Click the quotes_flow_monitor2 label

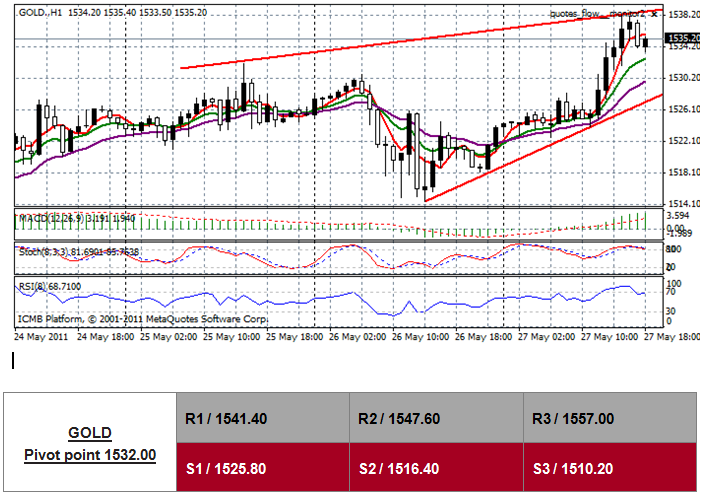click(x=598, y=14)
